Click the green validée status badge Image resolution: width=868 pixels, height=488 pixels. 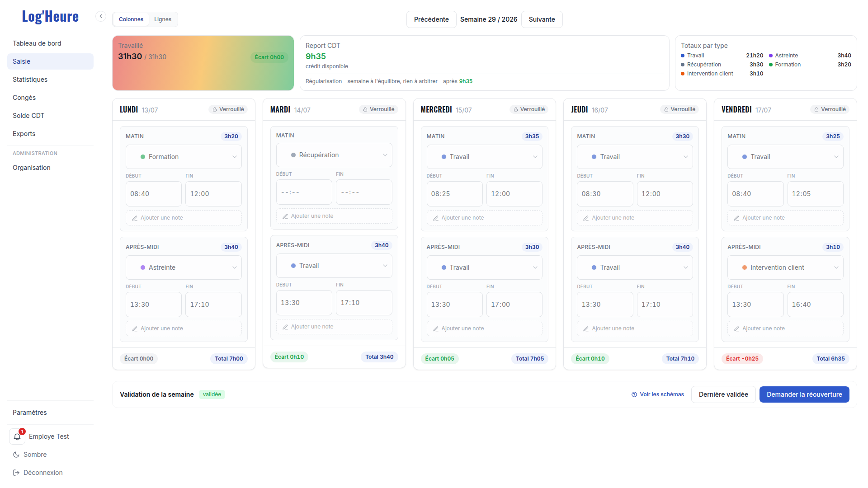(x=212, y=394)
